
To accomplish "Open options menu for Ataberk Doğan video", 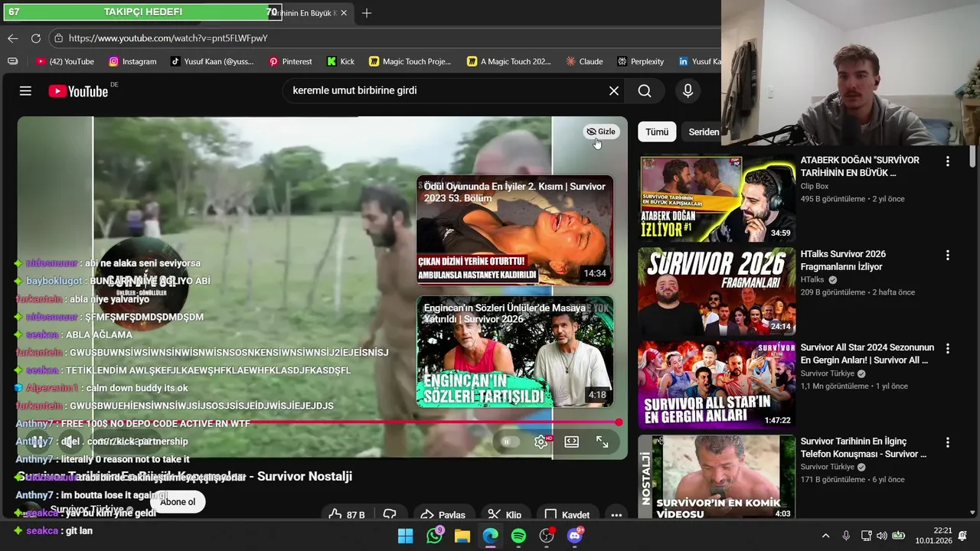I will tap(948, 161).
